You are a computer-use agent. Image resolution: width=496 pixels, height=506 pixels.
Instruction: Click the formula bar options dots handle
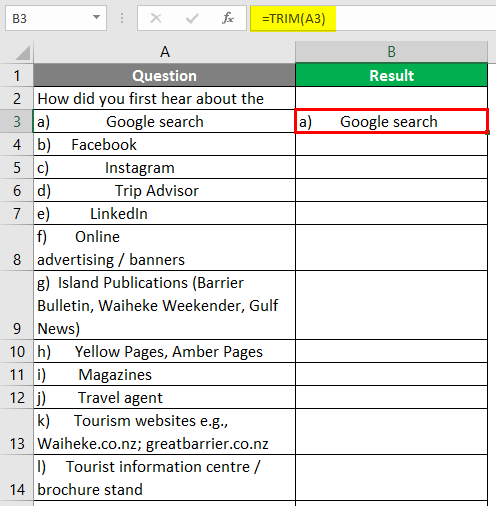click(122, 18)
